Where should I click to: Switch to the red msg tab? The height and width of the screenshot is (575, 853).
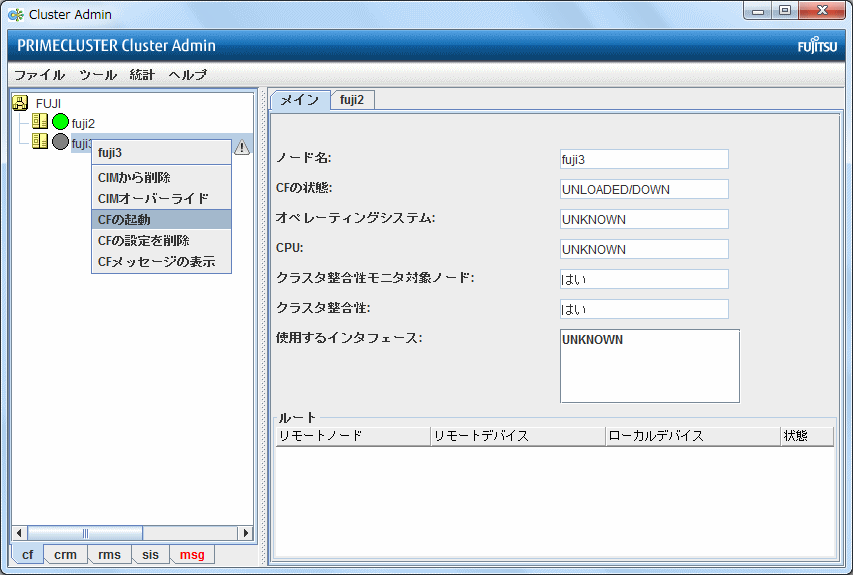coord(191,555)
